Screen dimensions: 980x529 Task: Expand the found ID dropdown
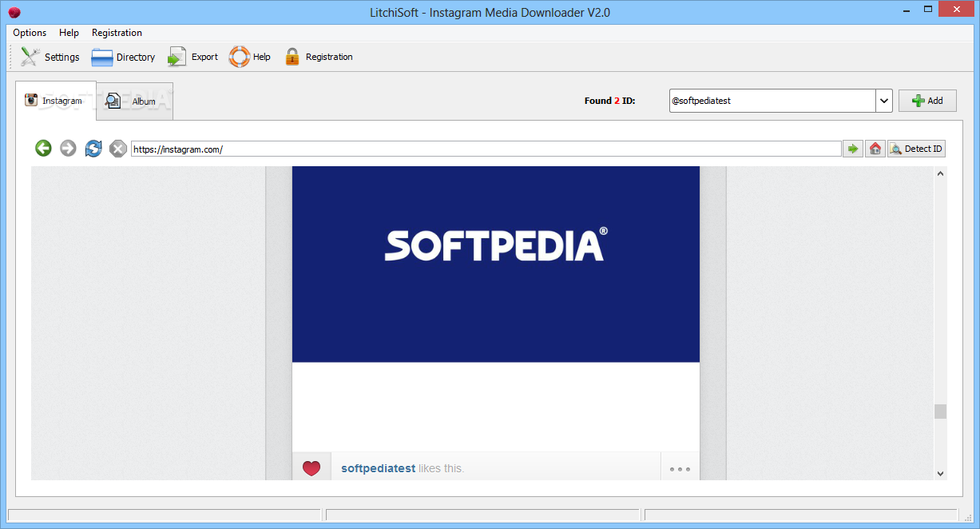(x=883, y=101)
